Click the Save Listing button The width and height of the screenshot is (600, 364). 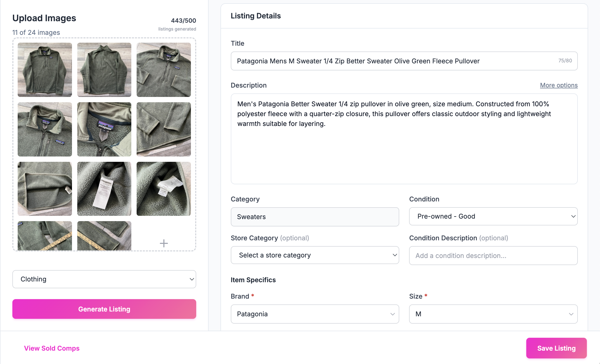[x=556, y=348]
